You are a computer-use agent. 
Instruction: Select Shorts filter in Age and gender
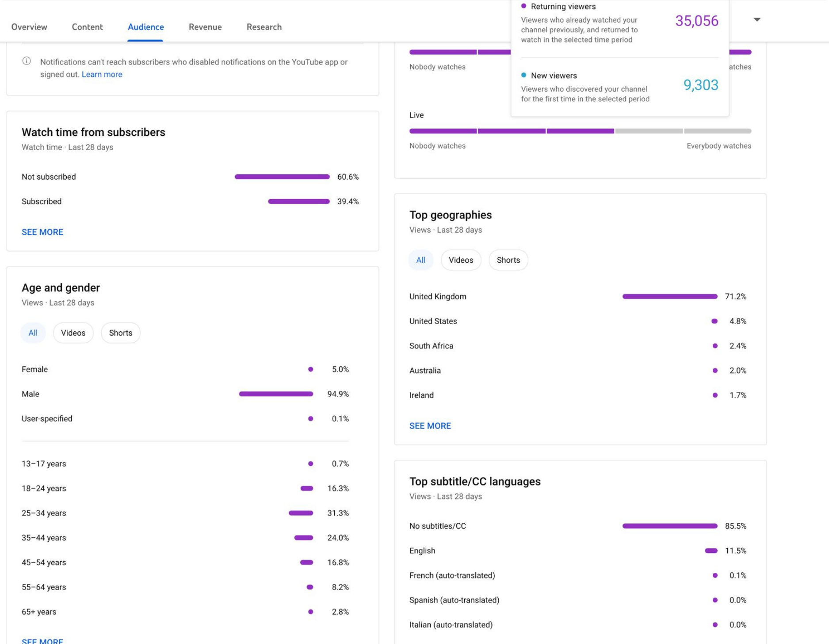coord(121,333)
